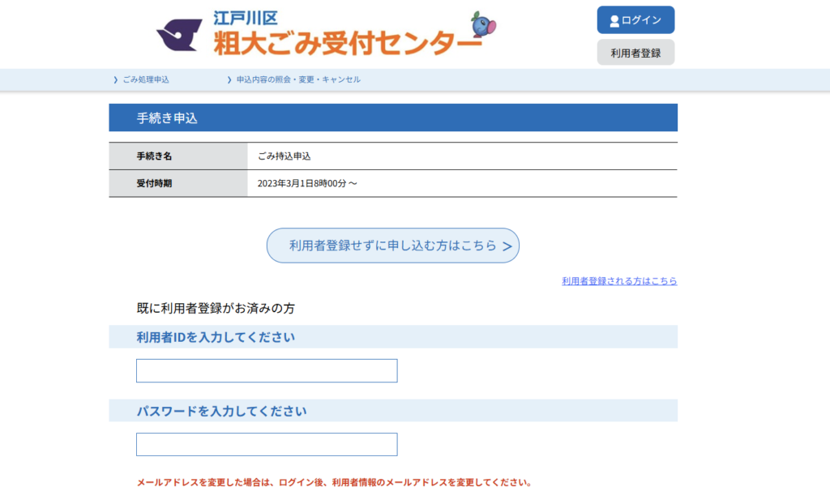Open 申込内容の照会・変更・キャンセル menu item
830x504 pixels.
(x=298, y=79)
